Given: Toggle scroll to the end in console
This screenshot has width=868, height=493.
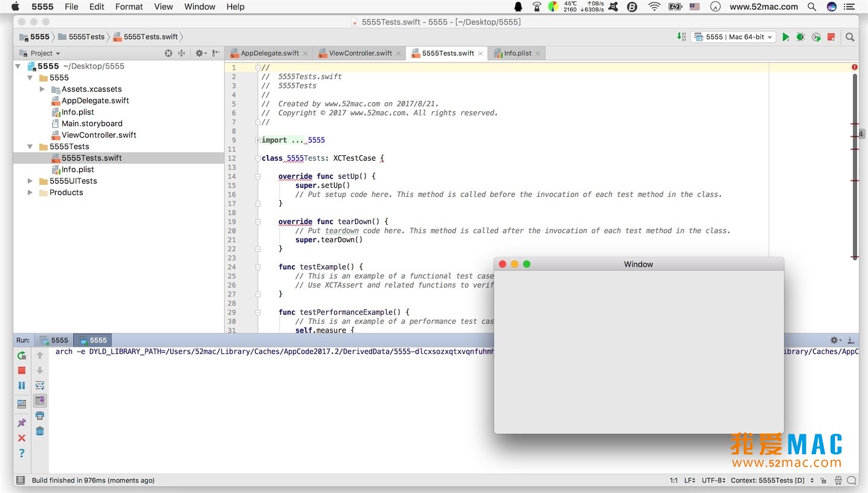Looking at the screenshot, I should [x=40, y=401].
